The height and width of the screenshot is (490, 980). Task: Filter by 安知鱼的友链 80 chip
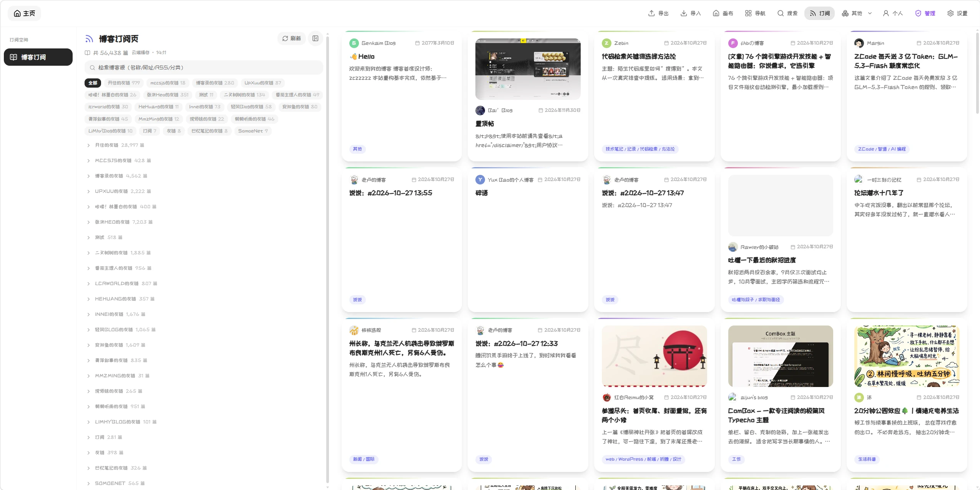(x=300, y=106)
